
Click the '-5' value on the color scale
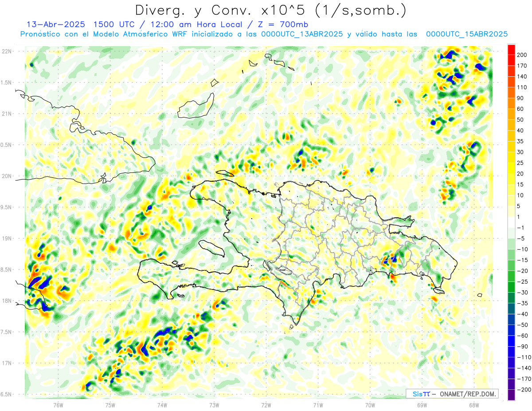[520, 239]
